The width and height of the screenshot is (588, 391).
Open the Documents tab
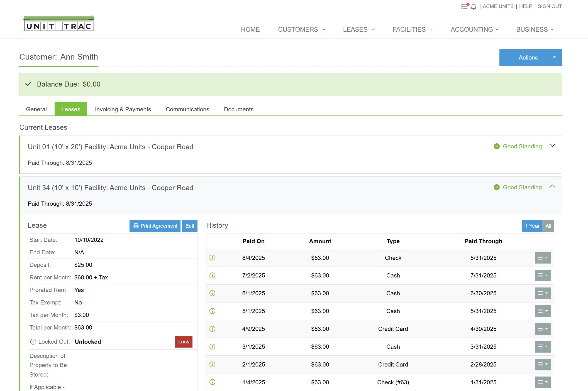[x=239, y=109]
